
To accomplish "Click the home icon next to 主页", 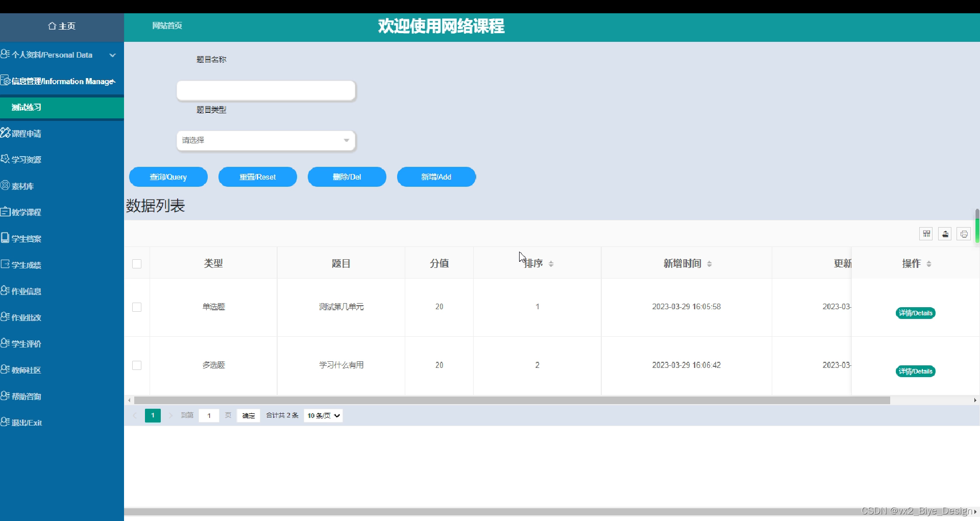I will pos(52,26).
